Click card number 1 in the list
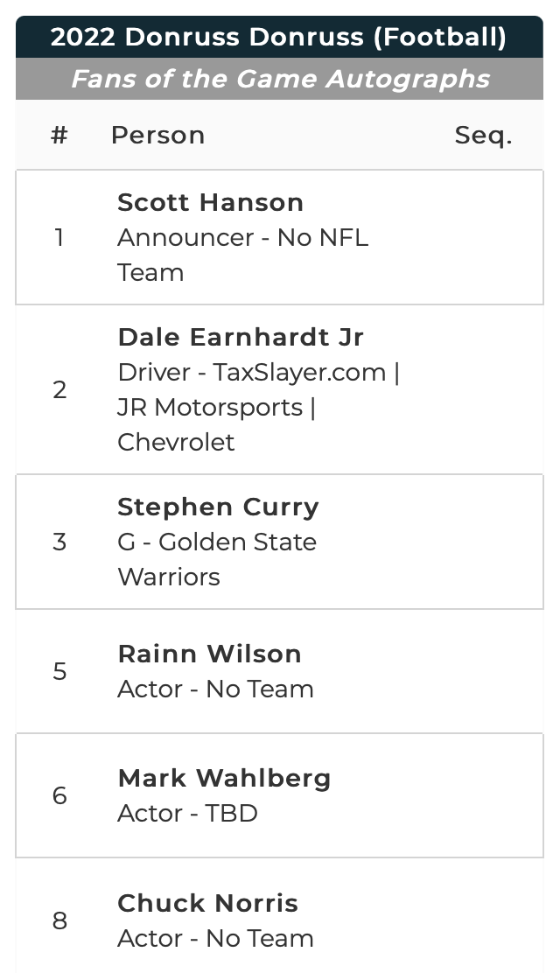 (59, 237)
